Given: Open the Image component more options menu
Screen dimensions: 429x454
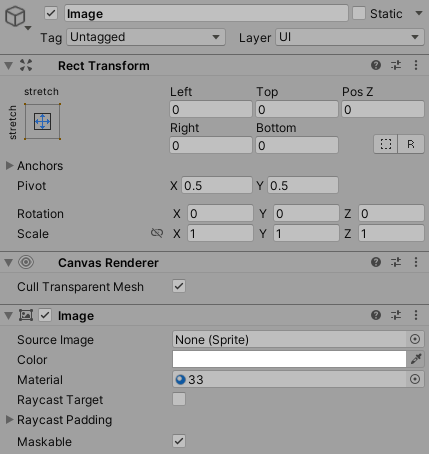Looking at the screenshot, I should point(416,315).
